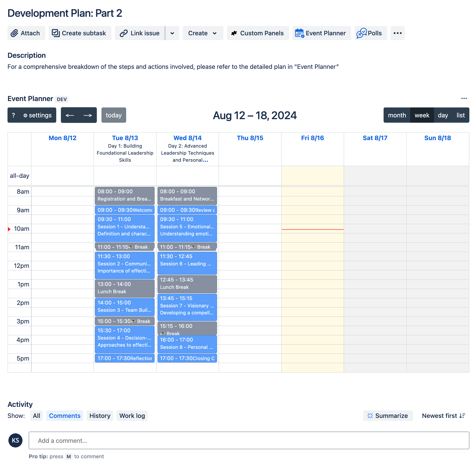The width and height of the screenshot is (476, 466).
Task: Expand the Link issue dropdown arrow
Action: pos(172,33)
